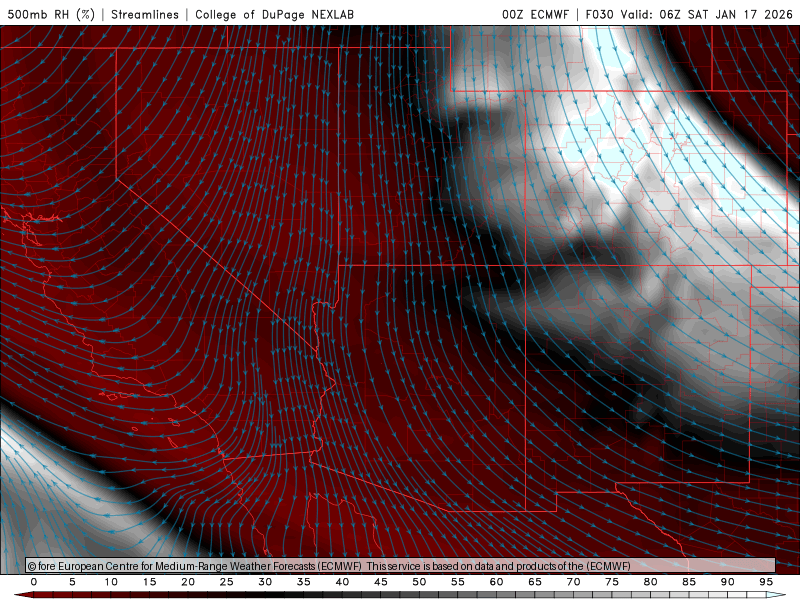The width and height of the screenshot is (800, 600).
Task: Click the "25" color scale label
Action: [x=227, y=582]
